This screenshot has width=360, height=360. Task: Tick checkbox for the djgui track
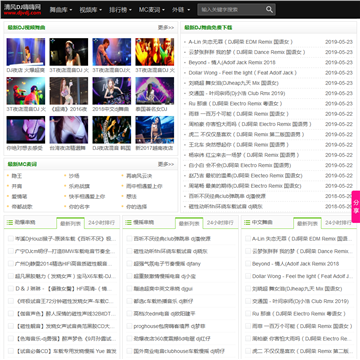129,289
